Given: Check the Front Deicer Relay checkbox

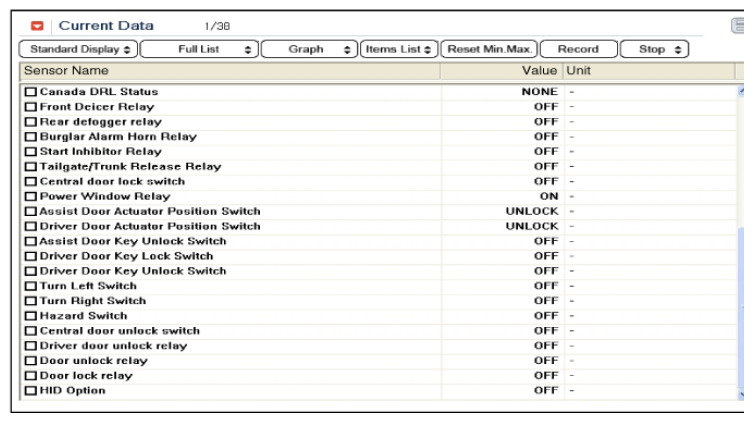Looking at the screenshot, I should point(31,107).
